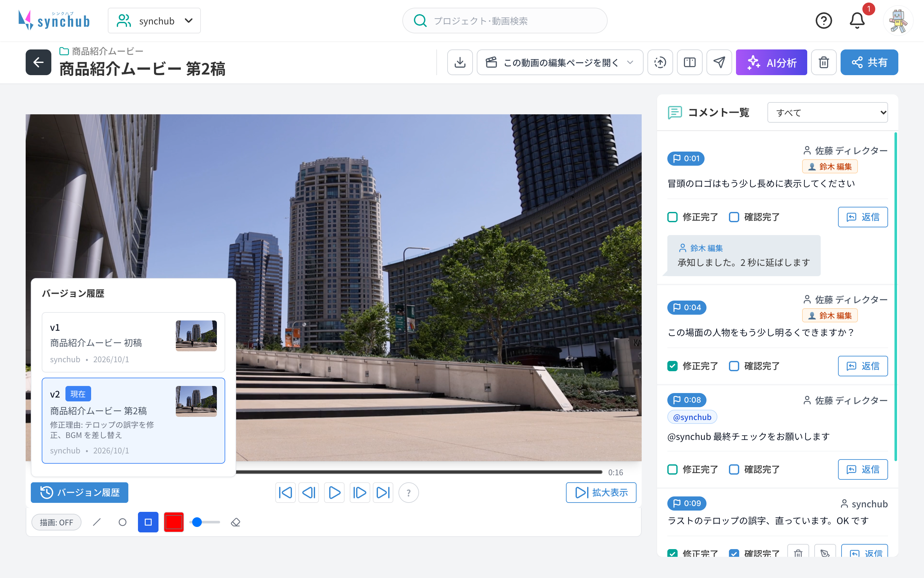Click the paper plane send icon
Screen dimensions: 924x578
coord(719,62)
